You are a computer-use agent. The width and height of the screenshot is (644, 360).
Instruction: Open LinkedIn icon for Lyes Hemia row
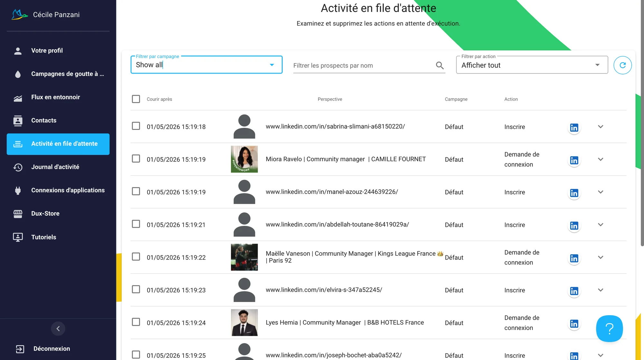(574, 324)
